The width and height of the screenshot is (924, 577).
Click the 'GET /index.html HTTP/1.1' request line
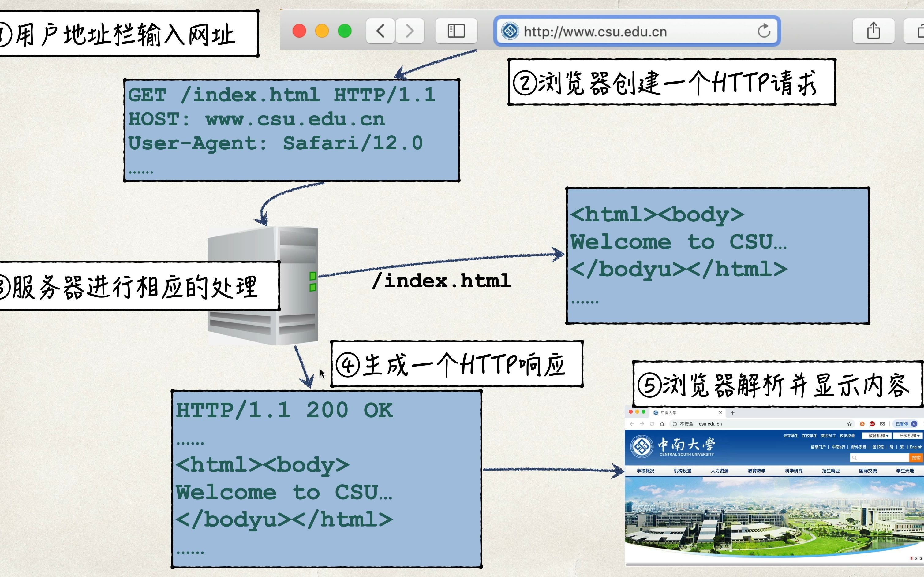tap(282, 95)
